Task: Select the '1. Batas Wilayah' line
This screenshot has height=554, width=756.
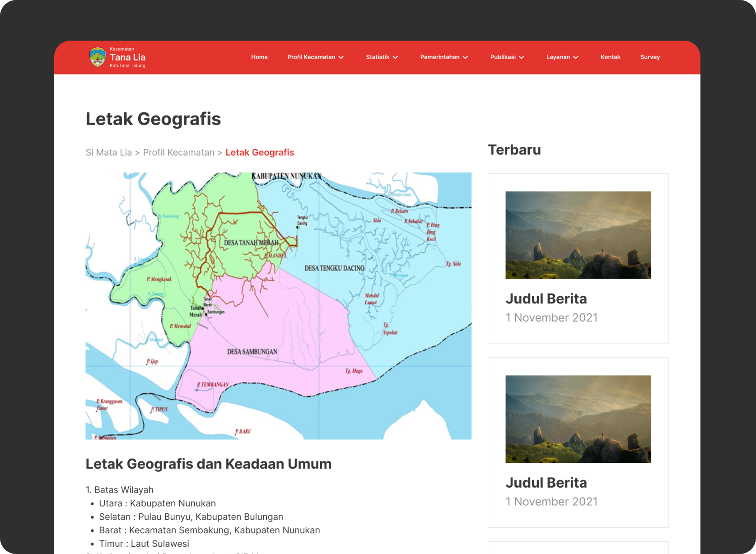Action: [x=120, y=490]
